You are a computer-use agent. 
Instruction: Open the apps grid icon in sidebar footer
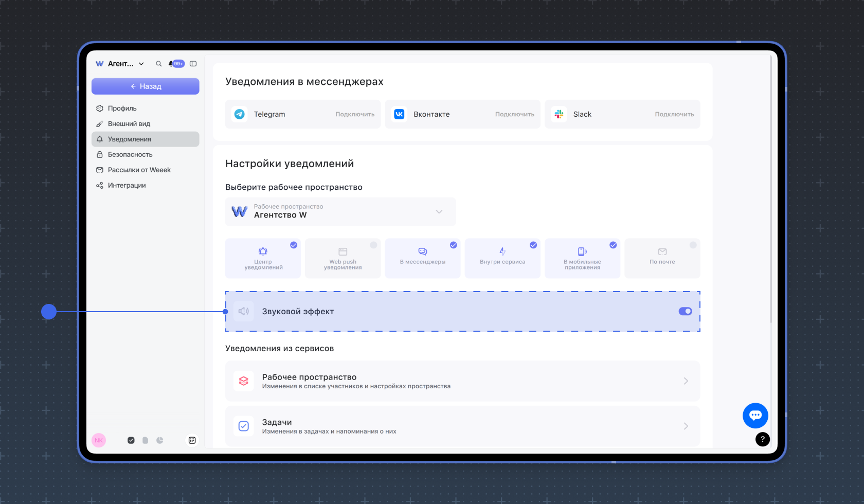pyautogui.click(x=192, y=440)
